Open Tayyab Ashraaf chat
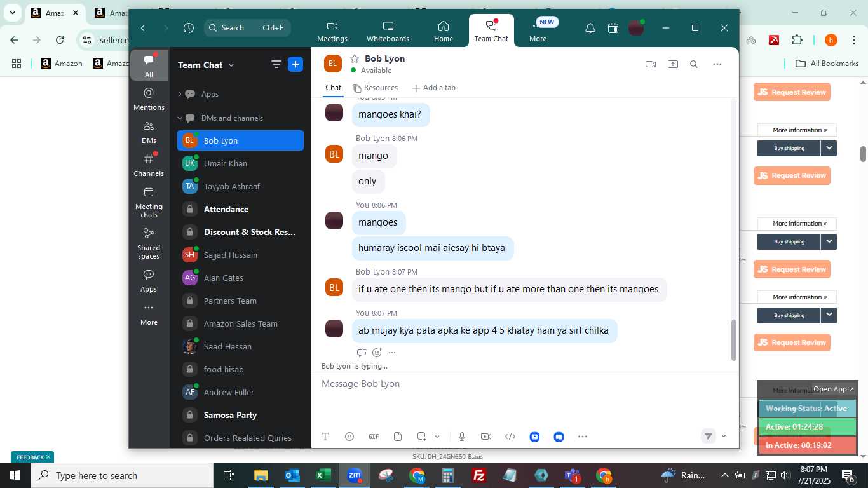This screenshot has width=868, height=488. click(x=240, y=186)
